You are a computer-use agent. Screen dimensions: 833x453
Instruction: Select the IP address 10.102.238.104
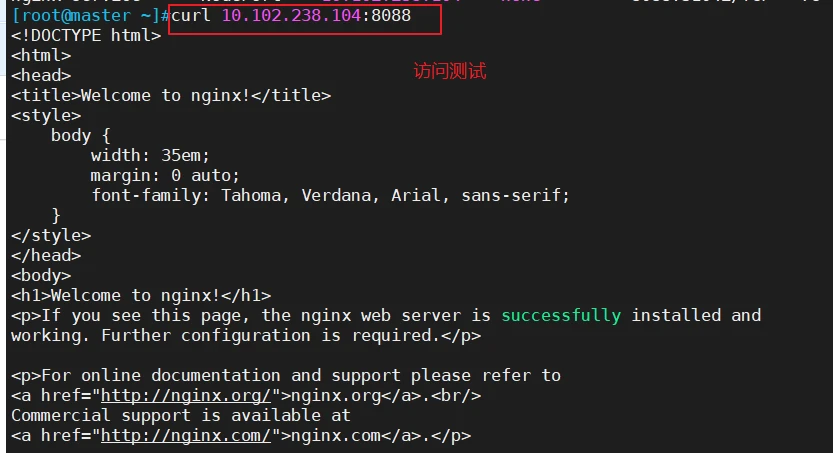(291, 15)
